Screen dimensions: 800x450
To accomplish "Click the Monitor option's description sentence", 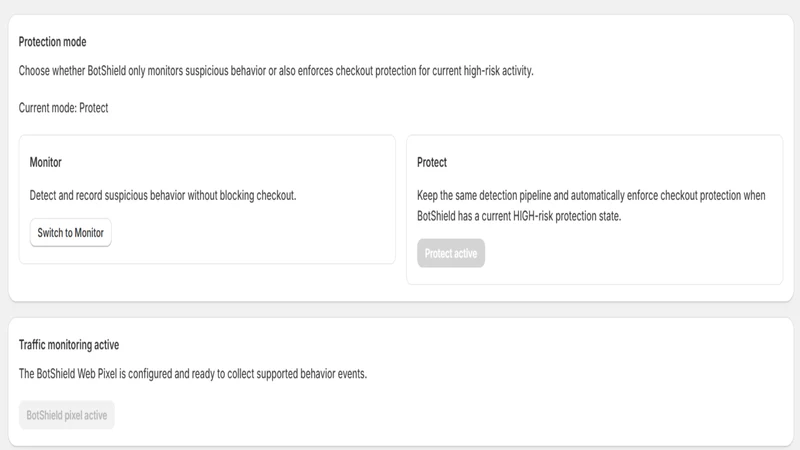I will point(163,195).
